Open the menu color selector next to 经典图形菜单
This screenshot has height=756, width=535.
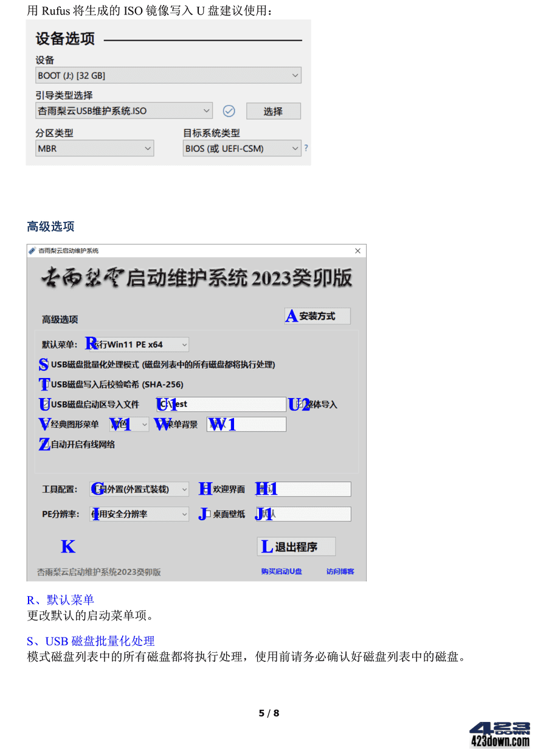128,424
